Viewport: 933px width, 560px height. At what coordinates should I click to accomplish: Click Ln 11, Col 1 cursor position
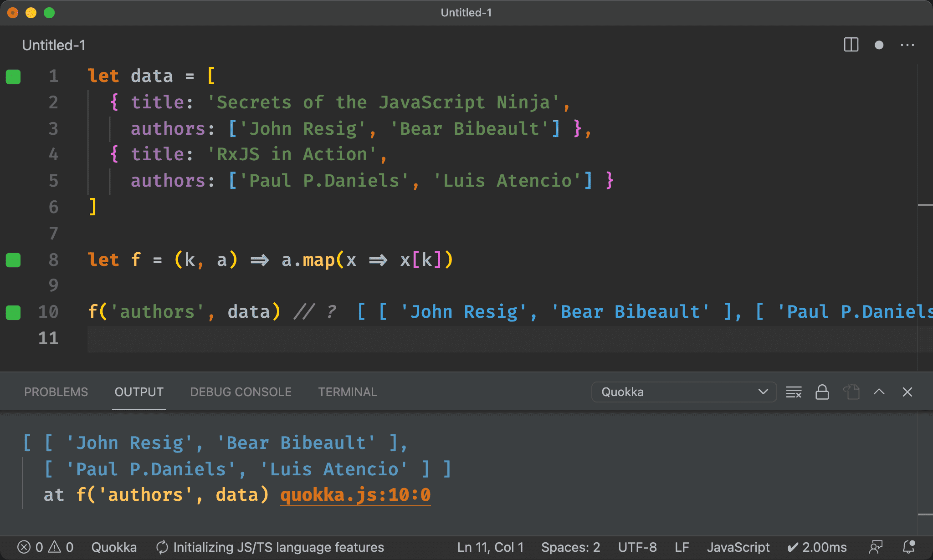491,547
